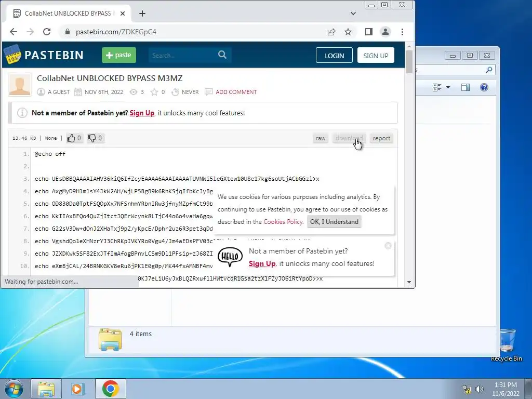Select the CollabNet UNBLOCKED BYPASS tab
Viewport: 532px width, 399px height.
pos(69,14)
